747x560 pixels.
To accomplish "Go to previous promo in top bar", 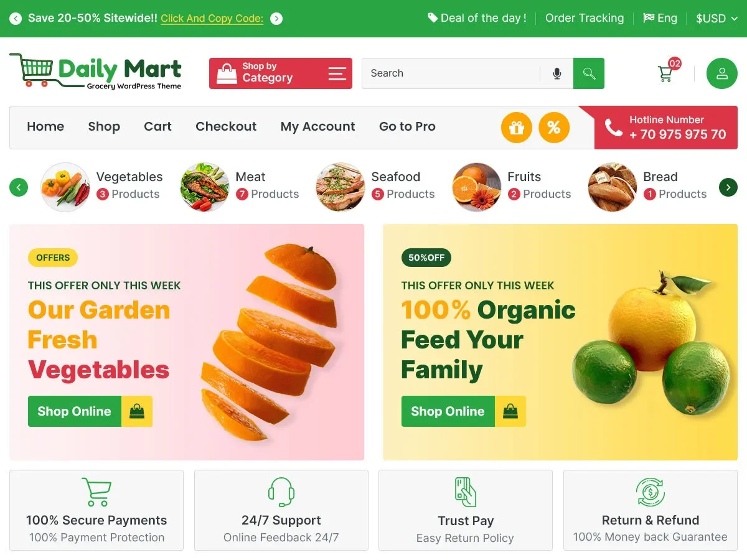I will click(16, 19).
